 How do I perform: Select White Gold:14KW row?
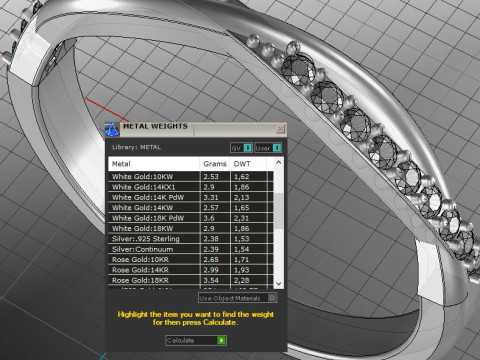(191, 207)
